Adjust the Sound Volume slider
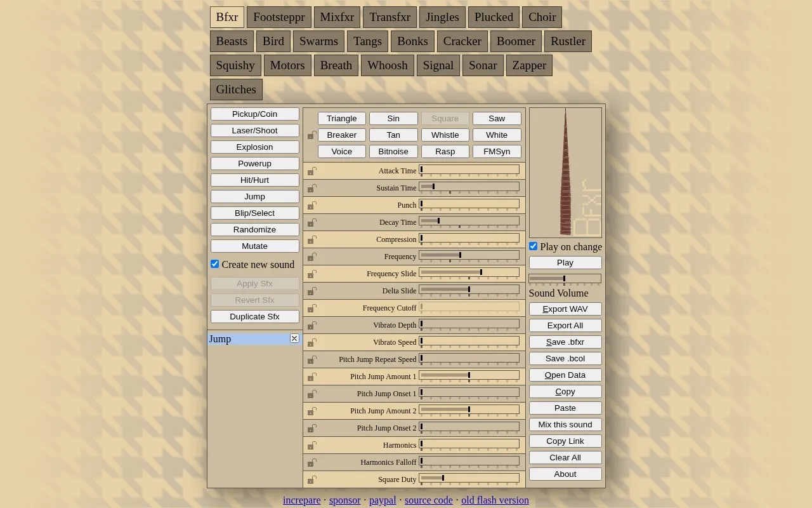 (x=565, y=279)
